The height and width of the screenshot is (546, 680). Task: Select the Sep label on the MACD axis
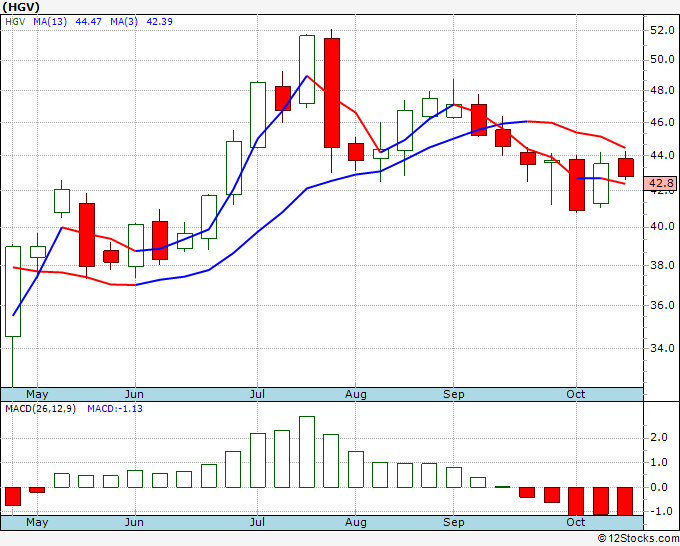click(x=454, y=523)
